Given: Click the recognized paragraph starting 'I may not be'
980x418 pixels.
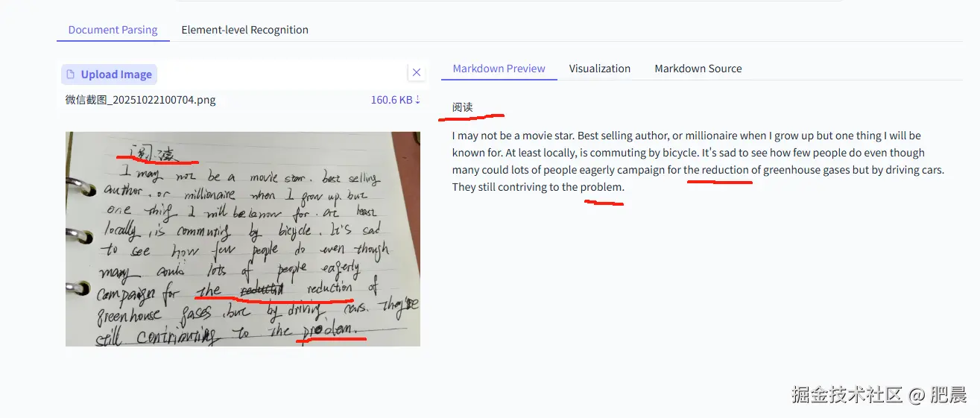Looking at the screenshot, I should click(698, 161).
